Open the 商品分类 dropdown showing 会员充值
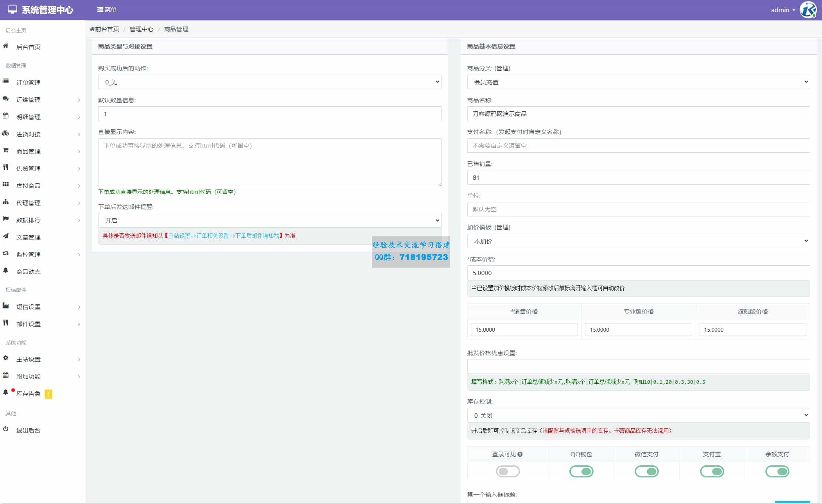 (638, 82)
